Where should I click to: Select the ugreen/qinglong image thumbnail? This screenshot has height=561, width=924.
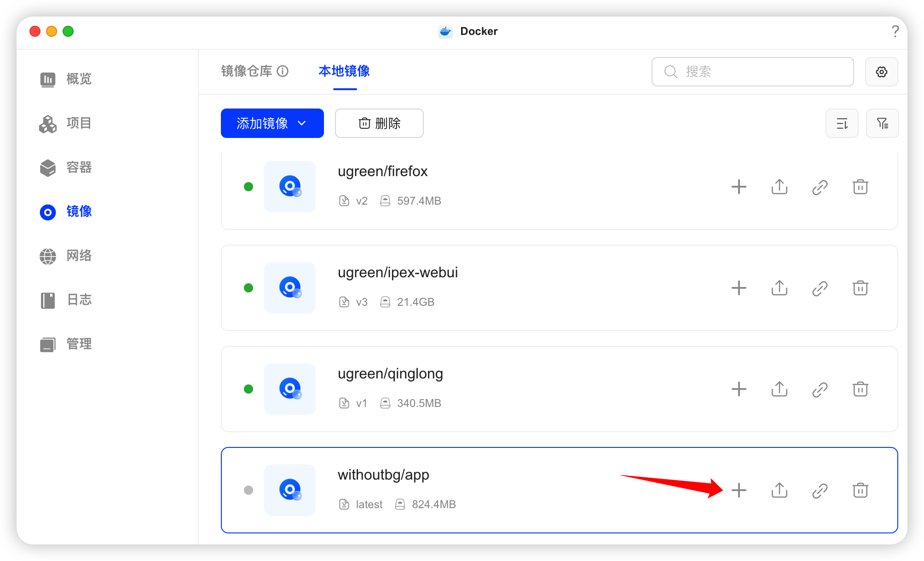pos(289,389)
